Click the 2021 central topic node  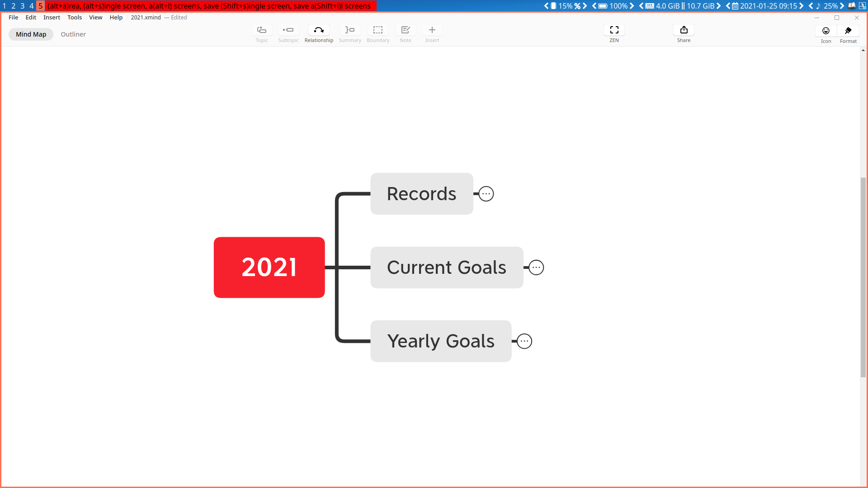pos(269,267)
